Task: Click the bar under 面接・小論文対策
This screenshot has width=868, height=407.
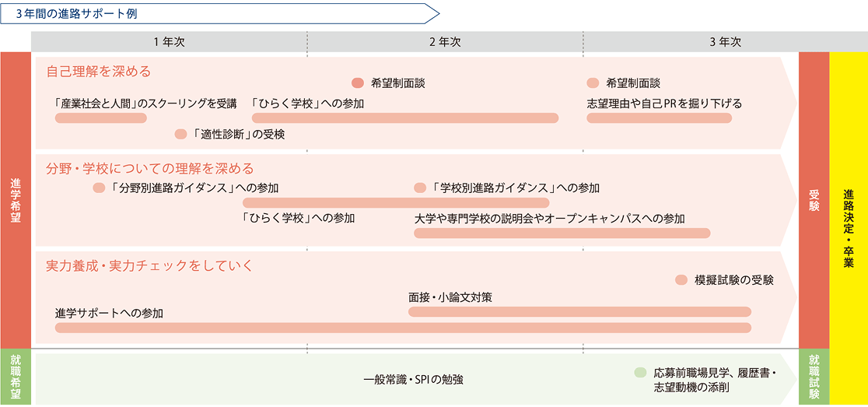Action: pyautogui.click(x=579, y=312)
